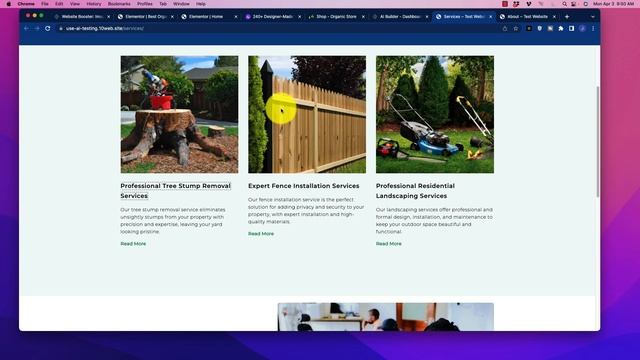
Task: Click the page vertical scrollbar
Action: click(598, 142)
